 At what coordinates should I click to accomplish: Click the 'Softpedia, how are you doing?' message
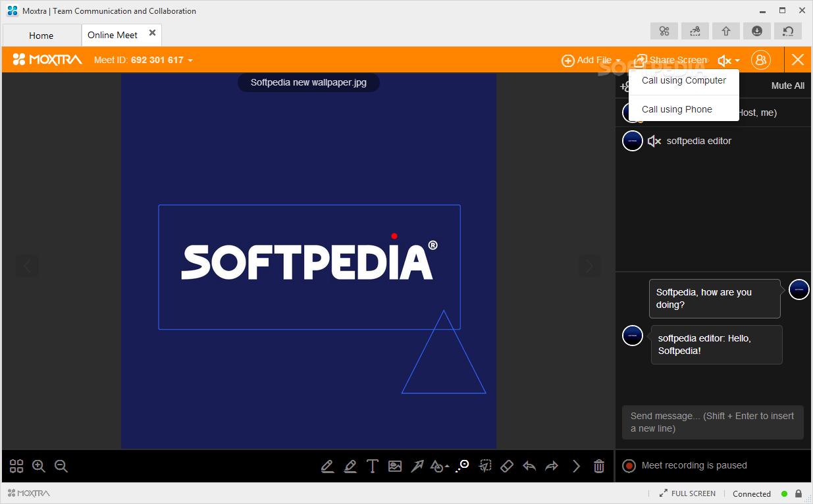click(x=715, y=299)
